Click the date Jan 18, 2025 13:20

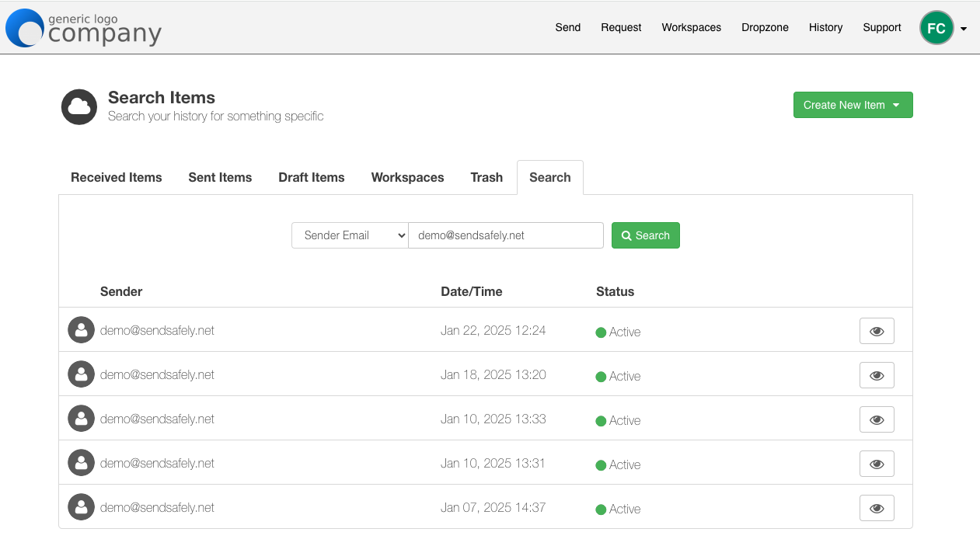point(493,374)
